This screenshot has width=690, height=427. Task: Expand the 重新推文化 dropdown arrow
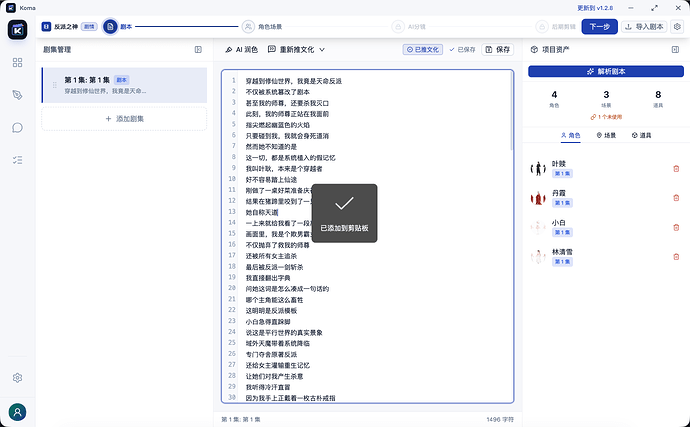pyautogui.click(x=322, y=50)
